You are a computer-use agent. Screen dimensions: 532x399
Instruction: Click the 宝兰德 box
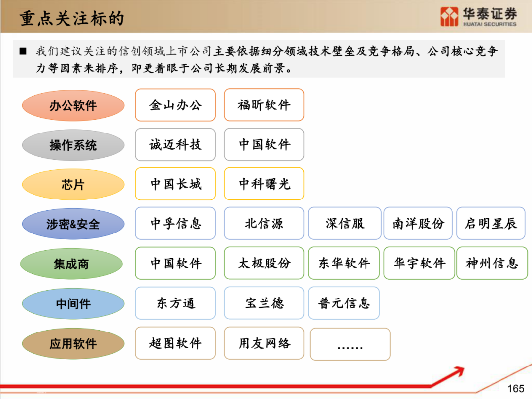264,303
